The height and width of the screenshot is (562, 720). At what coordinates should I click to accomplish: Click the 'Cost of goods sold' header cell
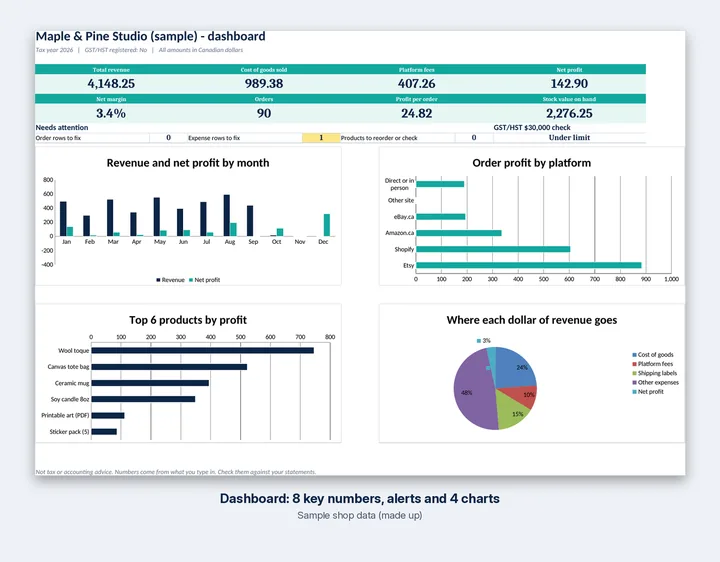click(264, 70)
